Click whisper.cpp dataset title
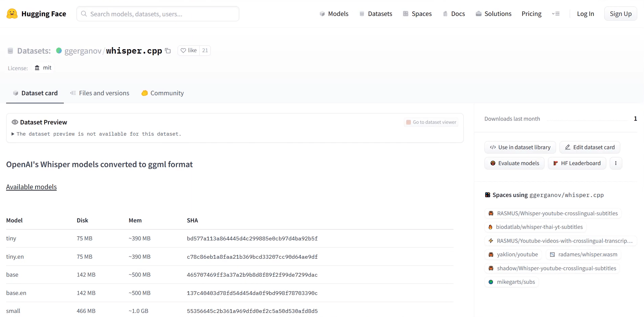644x317 pixels. [x=134, y=51]
